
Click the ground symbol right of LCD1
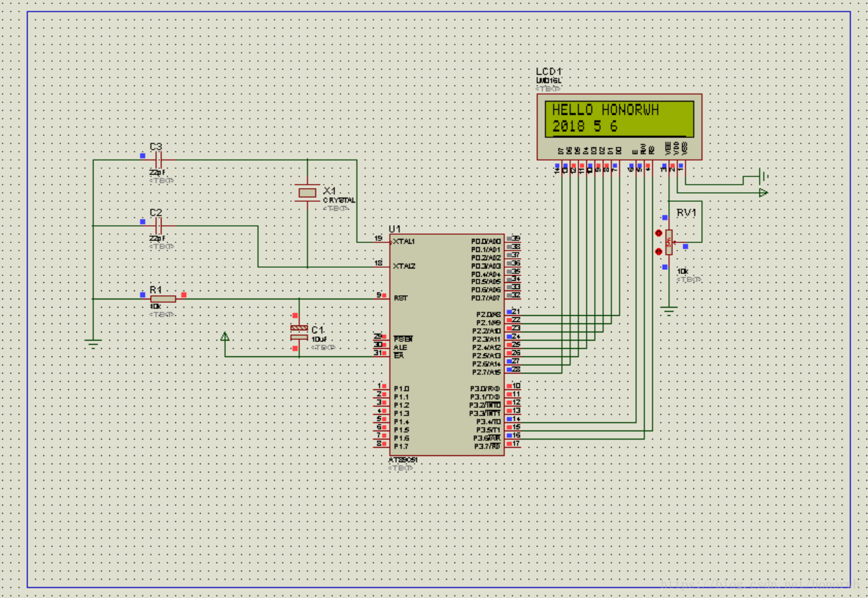click(762, 176)
